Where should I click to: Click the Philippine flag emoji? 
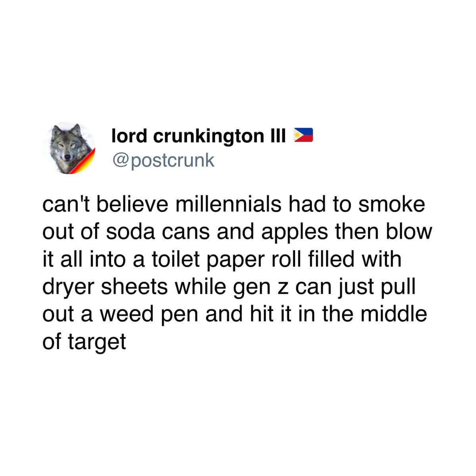(303, 135)
